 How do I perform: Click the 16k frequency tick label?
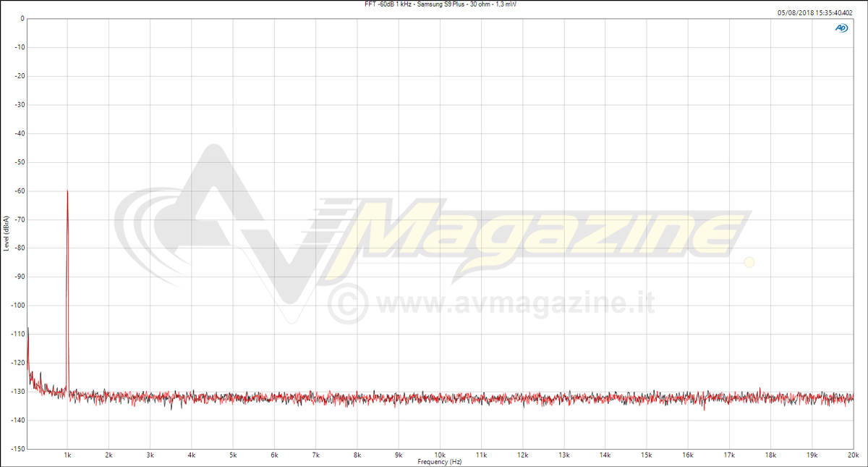688,455
